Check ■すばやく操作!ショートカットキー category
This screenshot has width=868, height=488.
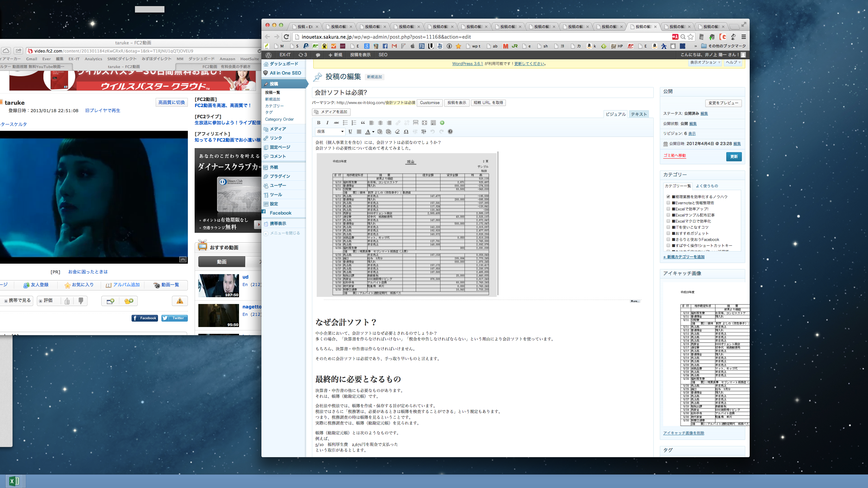pos(668,245)
